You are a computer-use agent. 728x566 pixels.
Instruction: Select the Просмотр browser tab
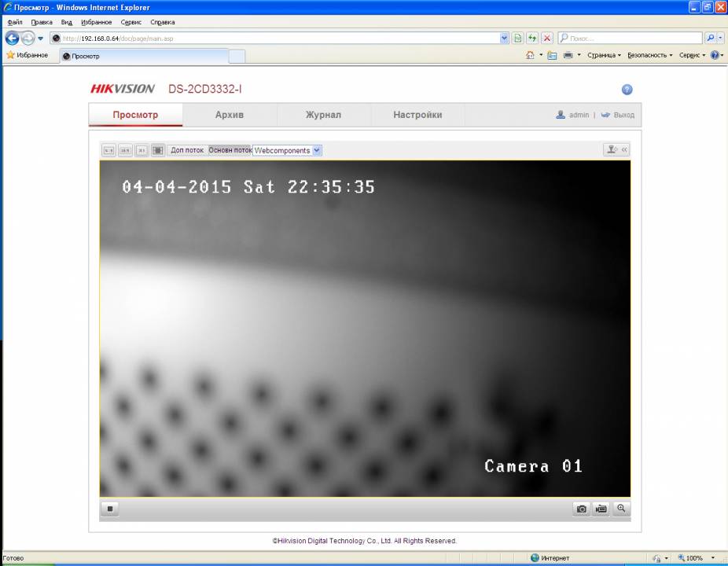(144, 56)
